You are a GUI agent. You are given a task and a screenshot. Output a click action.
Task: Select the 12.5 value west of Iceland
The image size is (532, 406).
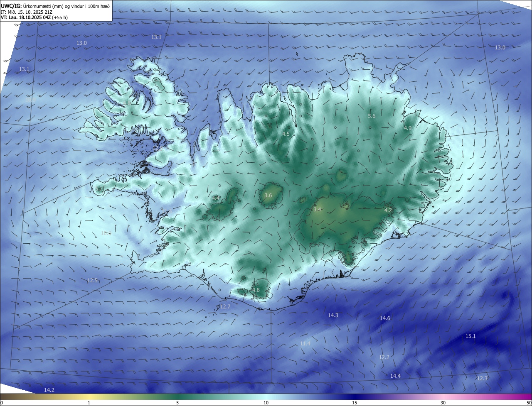[92, 281]
